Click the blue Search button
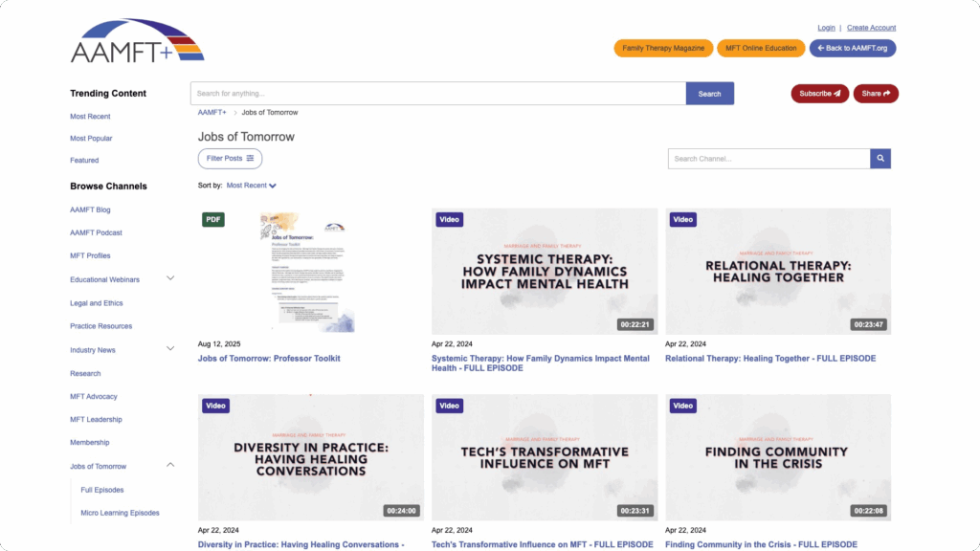This screenshot has height=551, width=980. (709, 94)
